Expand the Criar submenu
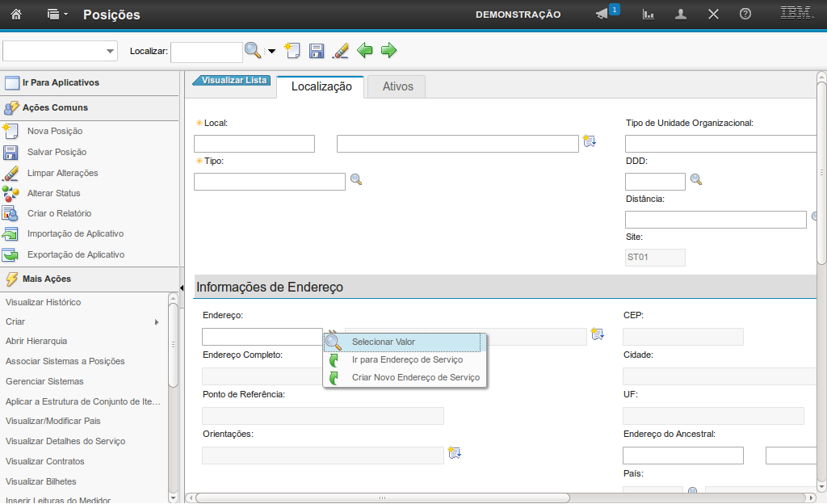 pos(156,321)
